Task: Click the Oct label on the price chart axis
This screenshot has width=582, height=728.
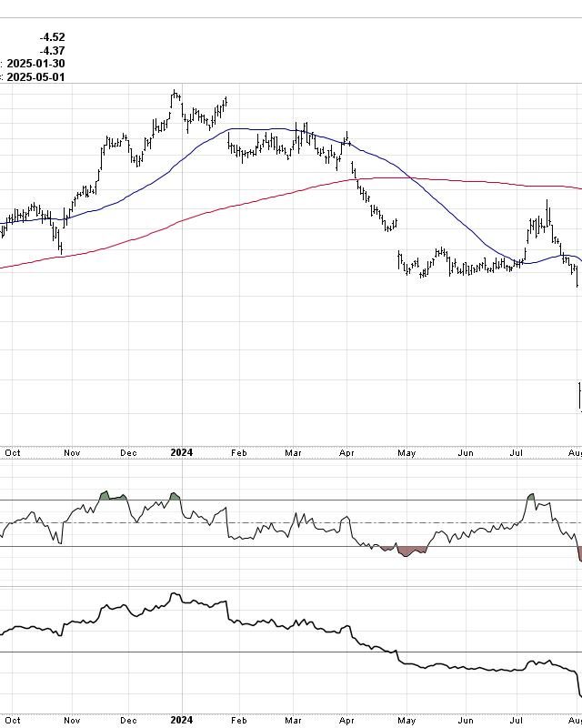Action: pos(13,452)
